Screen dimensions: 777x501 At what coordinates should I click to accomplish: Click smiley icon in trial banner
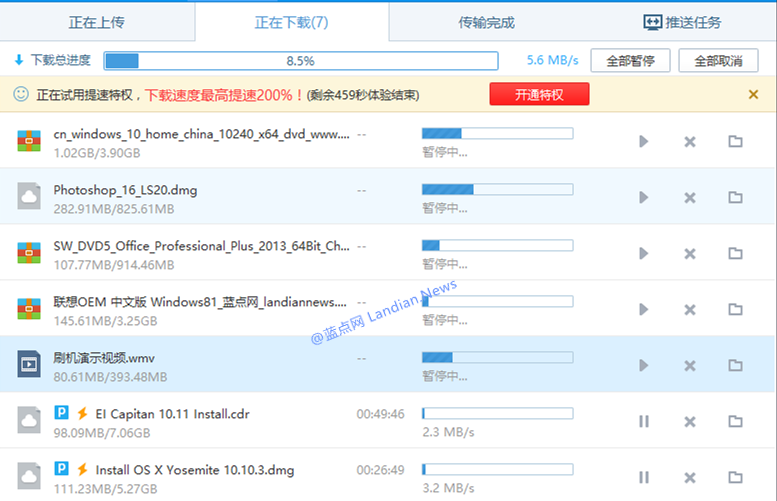(x=21, y=94)
